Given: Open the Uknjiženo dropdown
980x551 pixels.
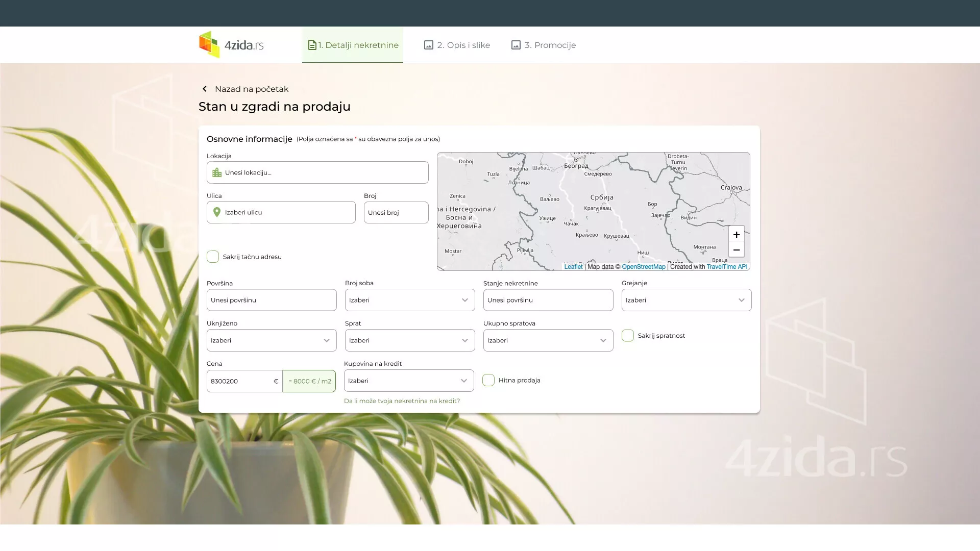Looking at the screenshot, I should [x=272, y=340].
